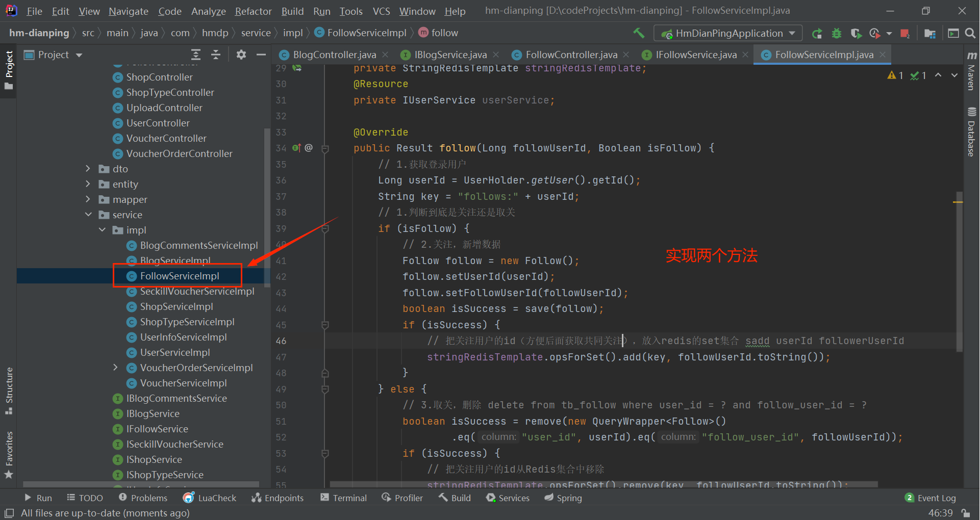Open the Problems tool window

point(143,498)
